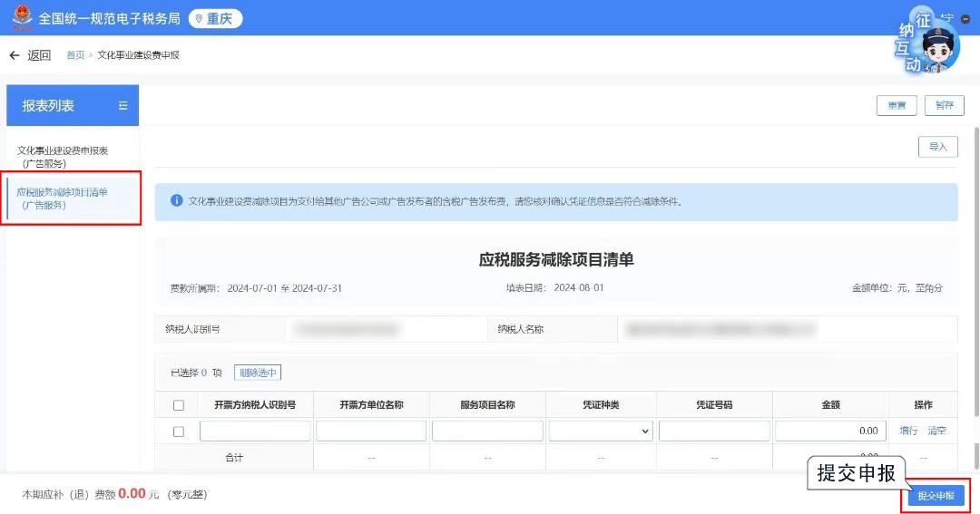Viewport: 980px width, 514px height.
Task: Check the first data row checkbox
Action: tap(179, 432)
